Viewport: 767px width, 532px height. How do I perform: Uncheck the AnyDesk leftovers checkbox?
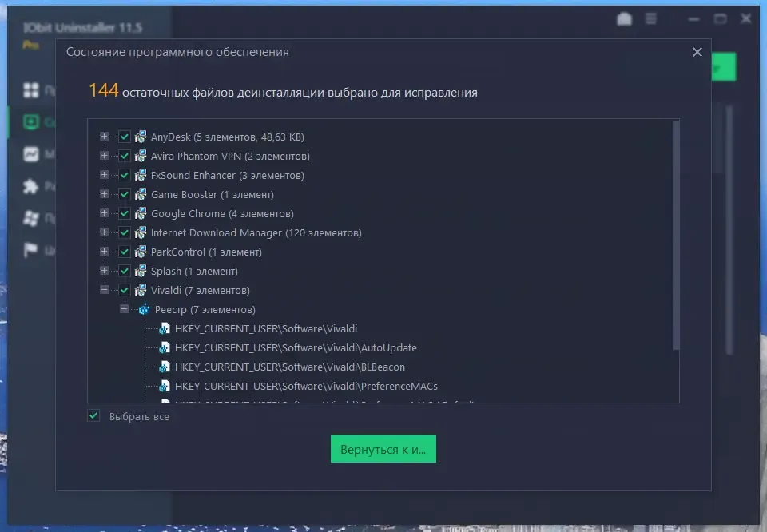pos(124,137)
